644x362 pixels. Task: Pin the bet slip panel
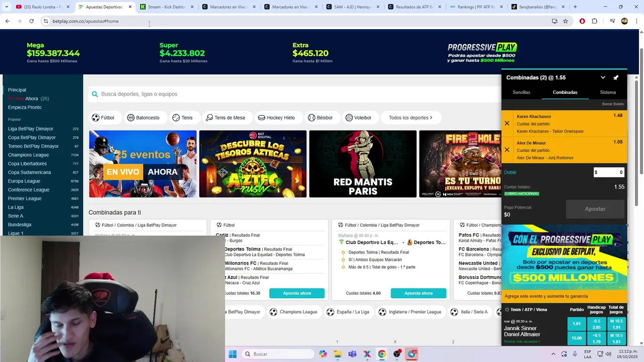pyautogui.click(x=616, y=77)
